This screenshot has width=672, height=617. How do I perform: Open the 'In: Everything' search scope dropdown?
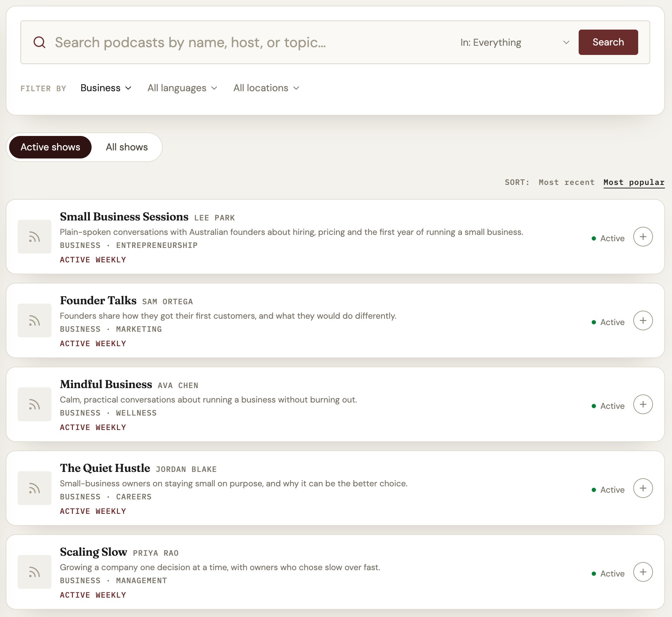point(515,42)
